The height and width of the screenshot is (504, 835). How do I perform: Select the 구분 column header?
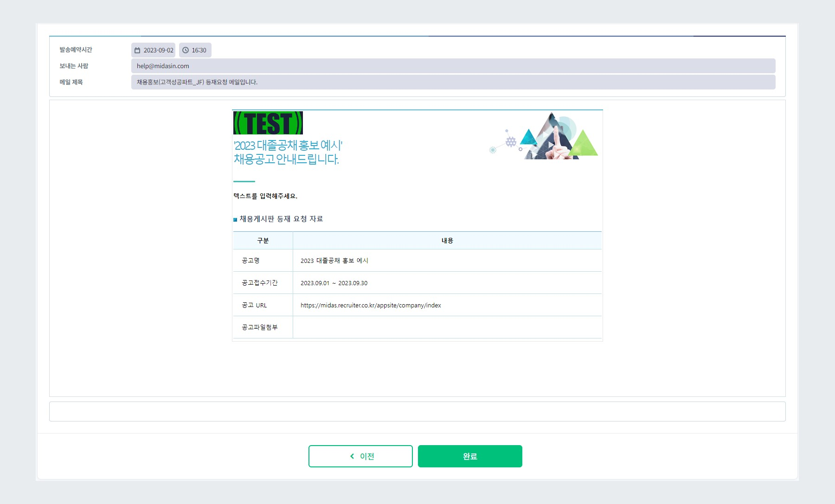pyautogui.click(x=262, y=240)
